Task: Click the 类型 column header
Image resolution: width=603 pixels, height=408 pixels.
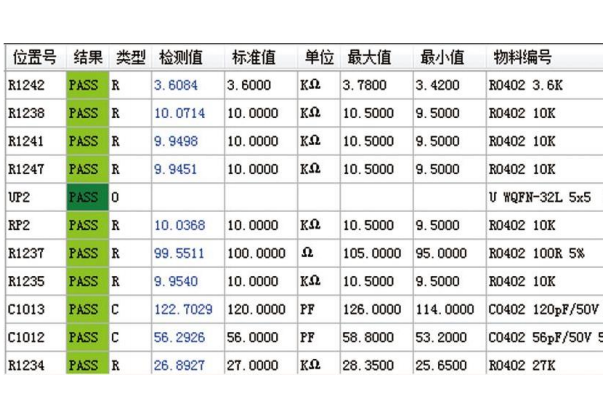Action: [x=130, y=57]
